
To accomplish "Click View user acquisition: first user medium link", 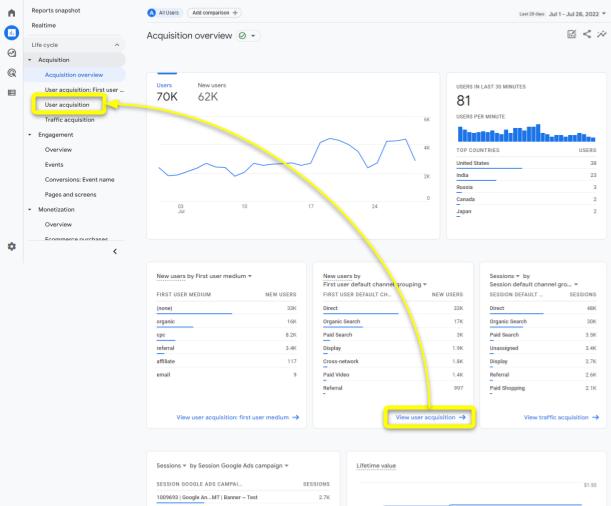I will 237,417.
